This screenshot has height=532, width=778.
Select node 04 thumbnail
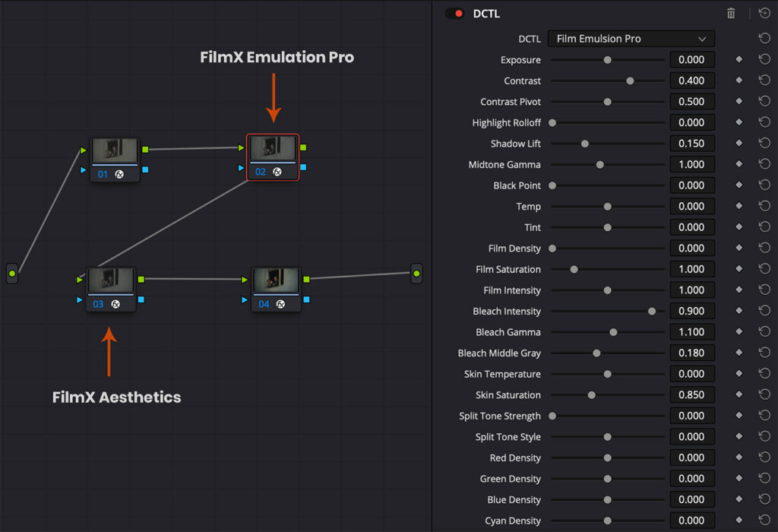[x=276, y=280]
